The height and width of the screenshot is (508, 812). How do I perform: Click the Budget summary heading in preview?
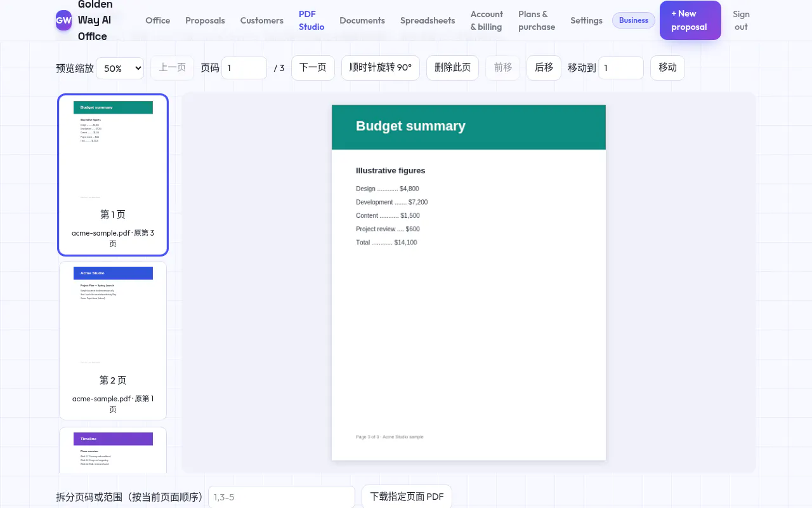pyautogui.click(x=410, y=126)
